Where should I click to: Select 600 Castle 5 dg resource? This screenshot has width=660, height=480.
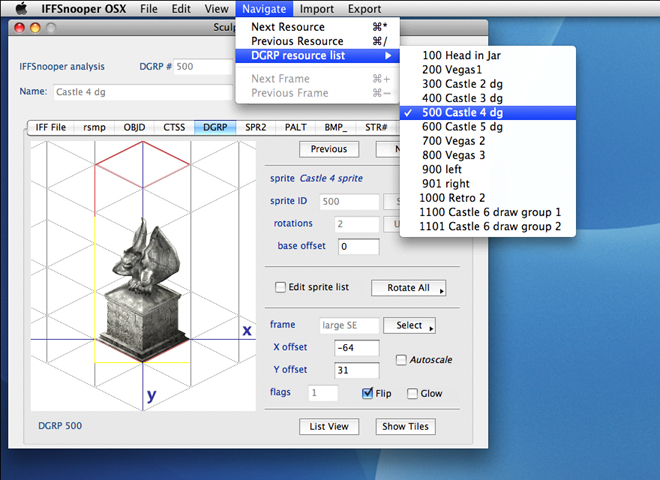(488, 127)
